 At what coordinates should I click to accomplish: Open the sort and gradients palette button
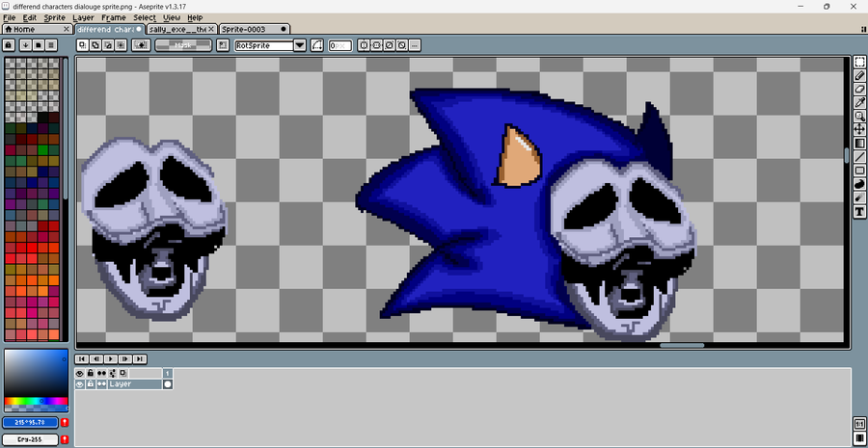coord(25,45)
